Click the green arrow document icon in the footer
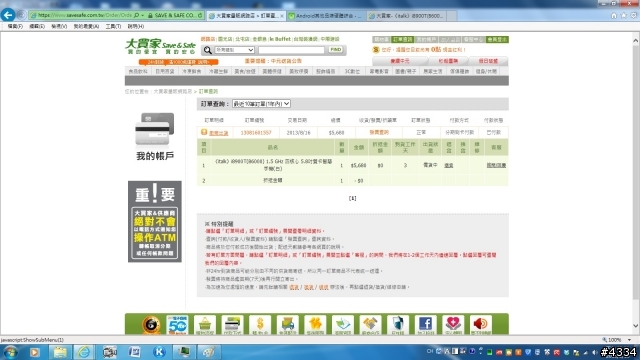 coord(343,325)
